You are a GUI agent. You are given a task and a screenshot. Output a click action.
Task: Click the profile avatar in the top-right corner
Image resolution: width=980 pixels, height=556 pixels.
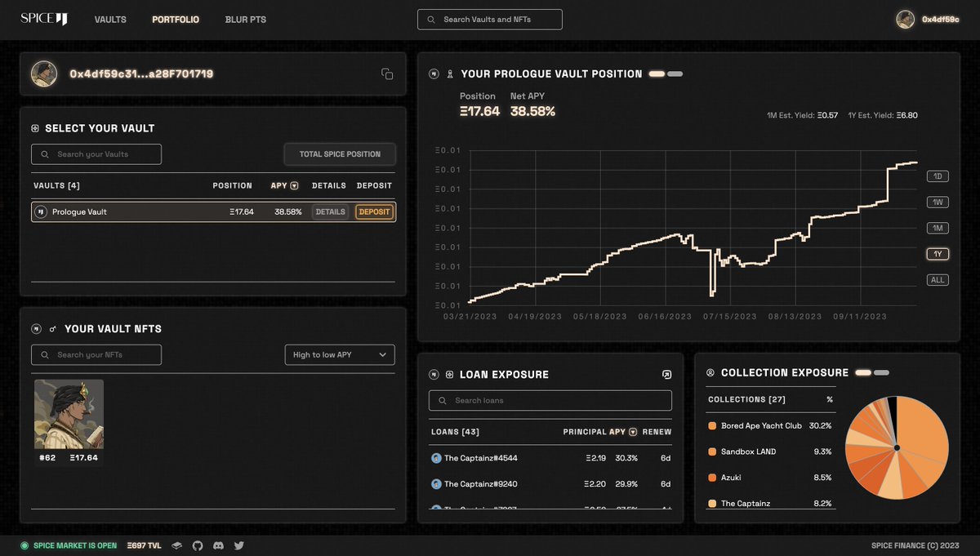pos(905,20)
